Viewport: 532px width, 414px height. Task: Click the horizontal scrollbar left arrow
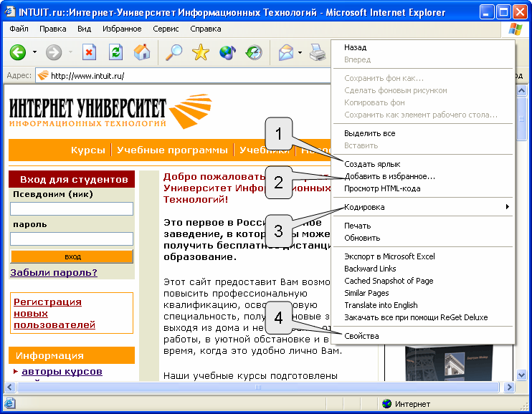[x=9, y=387]
